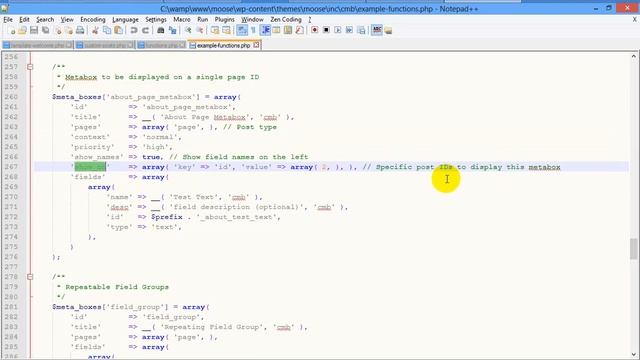Click the Close All toolbar icon
Image resolution: width=640 pixels, height=360 pixels.
click(x=69, y=31)
